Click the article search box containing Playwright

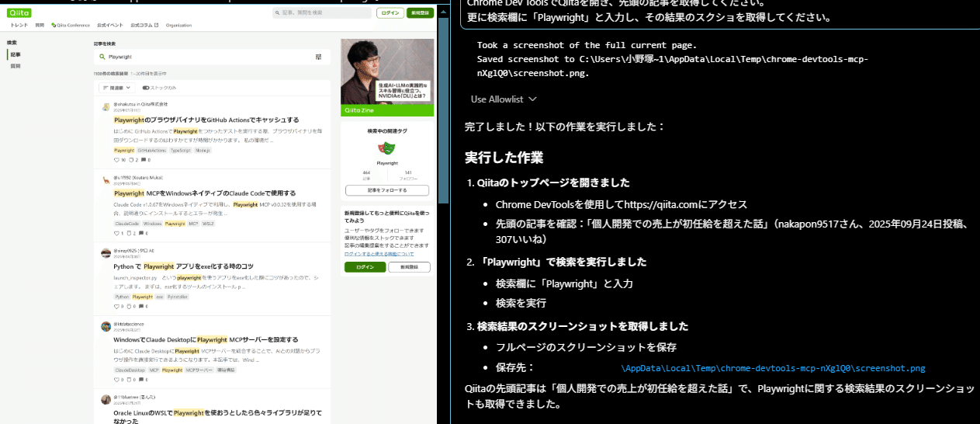point(212,57)
